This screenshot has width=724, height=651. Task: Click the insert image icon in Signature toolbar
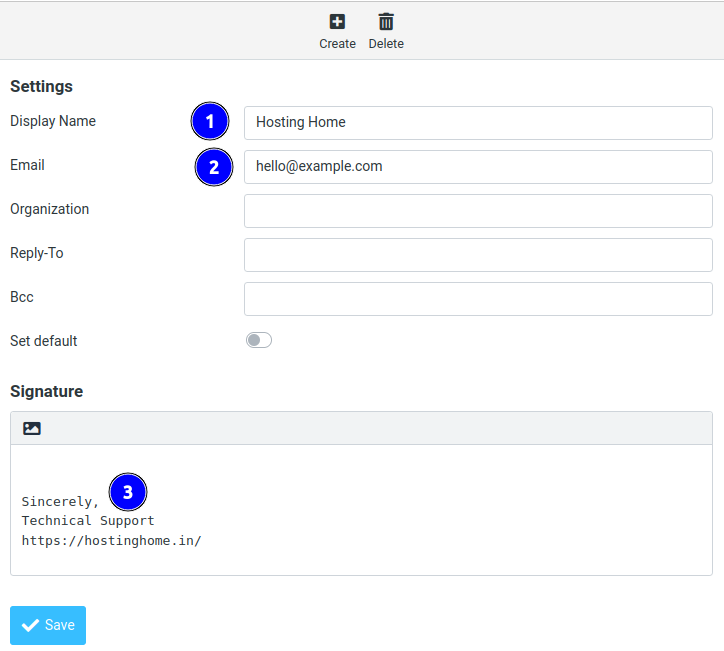32,428
